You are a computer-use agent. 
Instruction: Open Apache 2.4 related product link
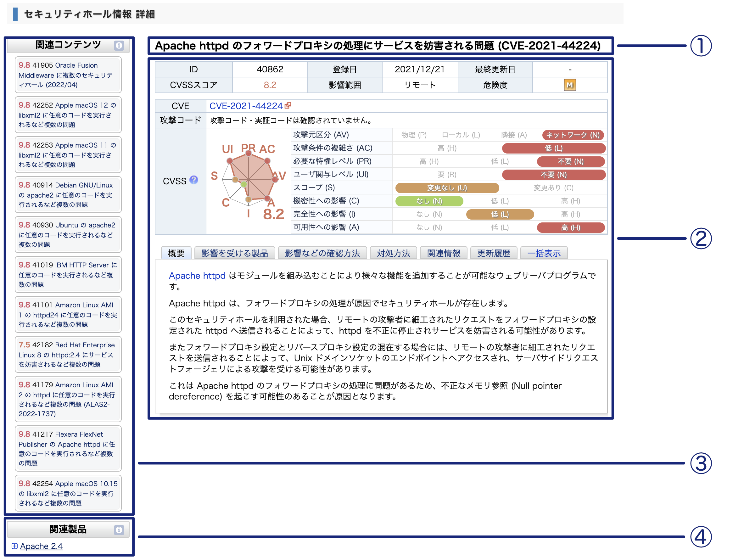pos(41,546)
